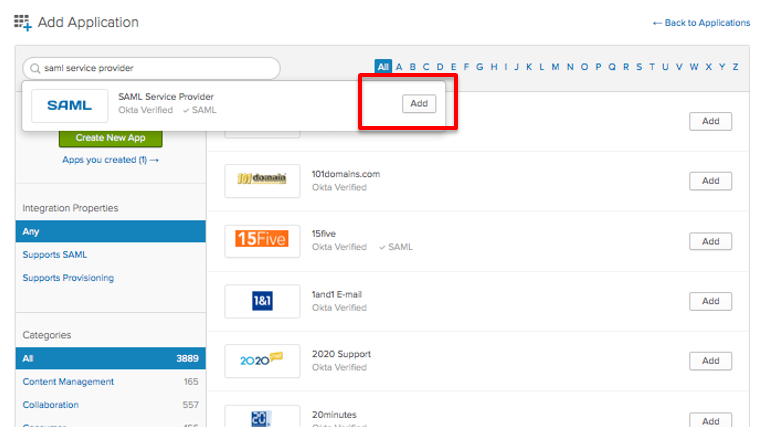Click the 2020 Support logo
The height and width of the screenshot is (427, 770).
(x=262, y=360)
